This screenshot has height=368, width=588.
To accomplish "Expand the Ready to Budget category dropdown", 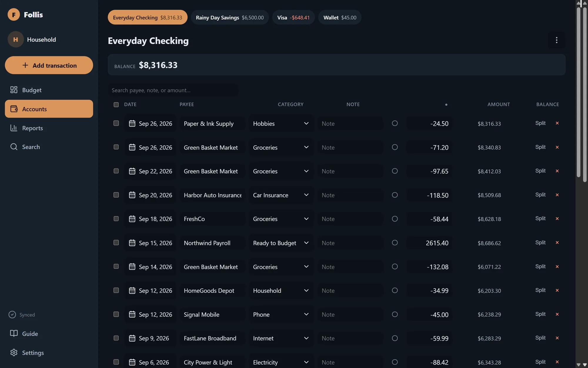I will (281, 243).
